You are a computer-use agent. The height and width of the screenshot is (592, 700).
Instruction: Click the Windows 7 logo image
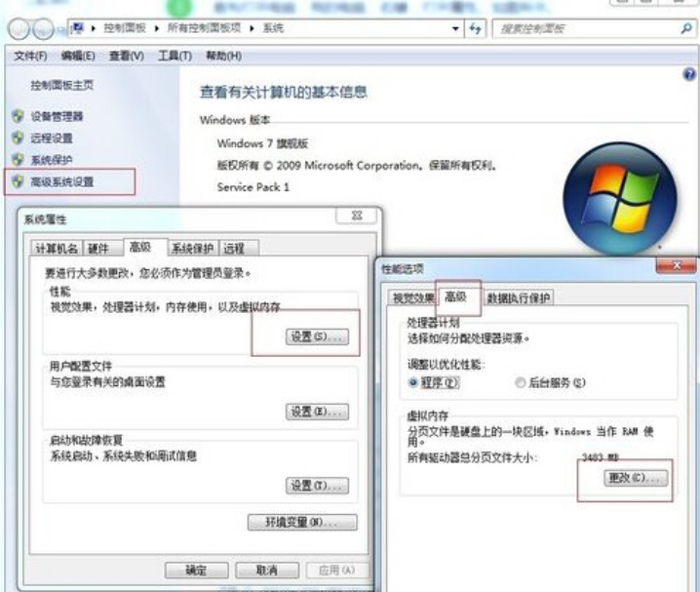(621, 198)
